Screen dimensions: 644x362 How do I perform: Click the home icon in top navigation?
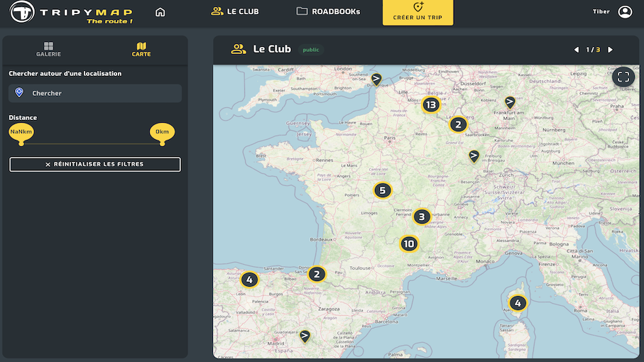160,12
